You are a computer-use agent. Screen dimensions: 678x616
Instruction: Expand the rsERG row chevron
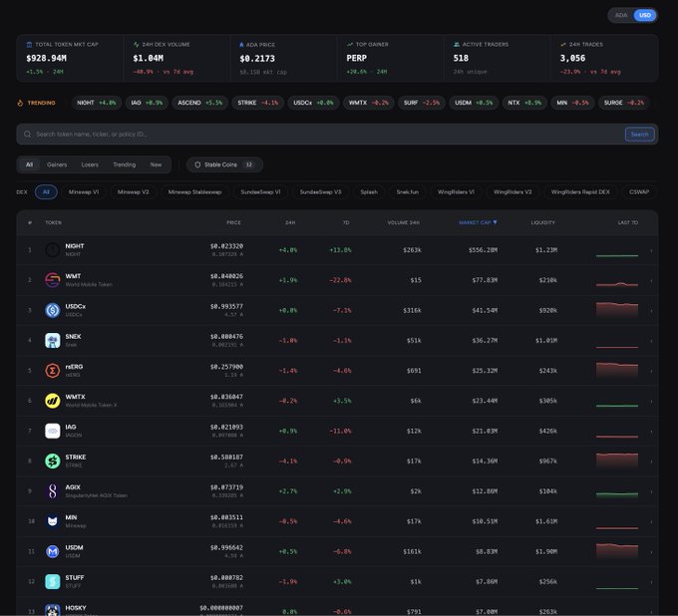(651, 371)
